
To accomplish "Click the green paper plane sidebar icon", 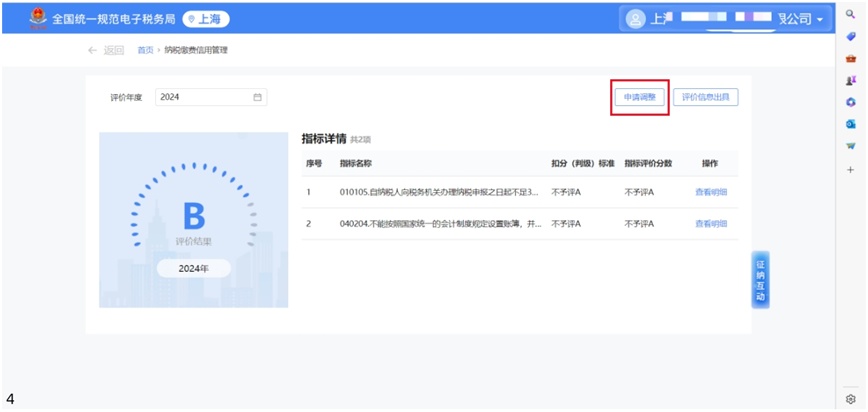I will [851, 147].
